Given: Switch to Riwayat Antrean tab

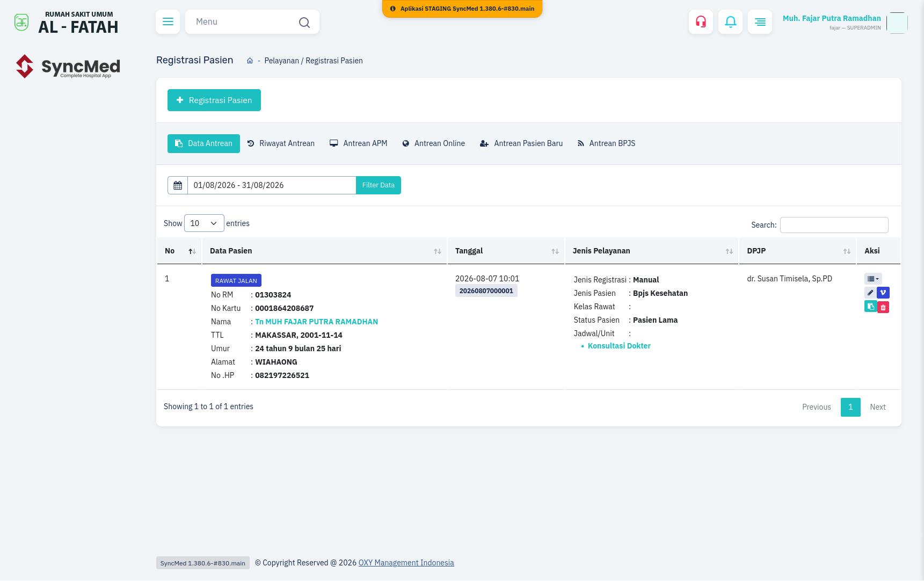Looking at the screenshot, I should [x=281, y=143].
